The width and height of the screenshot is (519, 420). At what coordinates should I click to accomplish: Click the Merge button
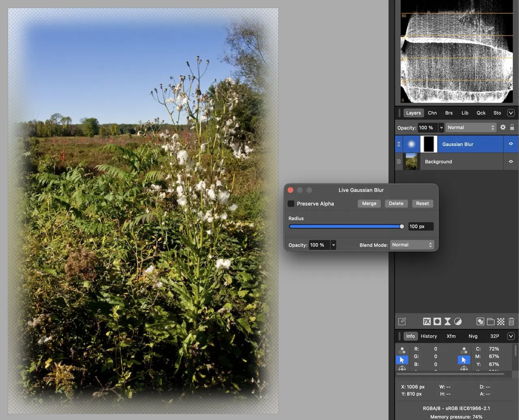point(369,204)
